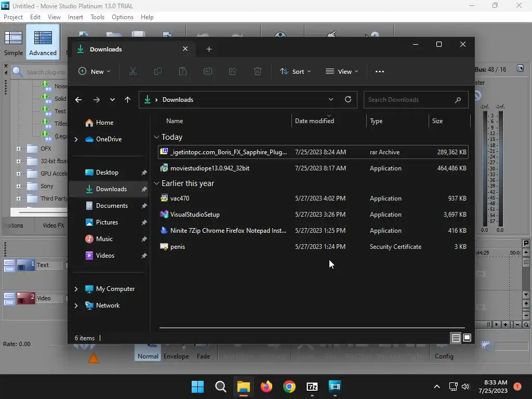Image resolution: width=532 pixels, height=399 pixels.
Task: Sort files by Type column
Action: [x=397, y=121]
